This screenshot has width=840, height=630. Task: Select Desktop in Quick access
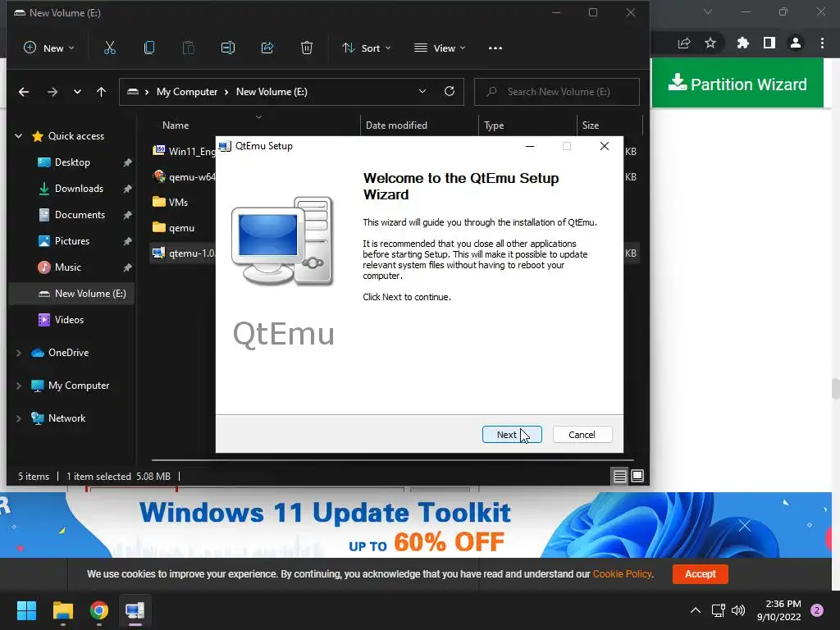(x=72, y=162)
